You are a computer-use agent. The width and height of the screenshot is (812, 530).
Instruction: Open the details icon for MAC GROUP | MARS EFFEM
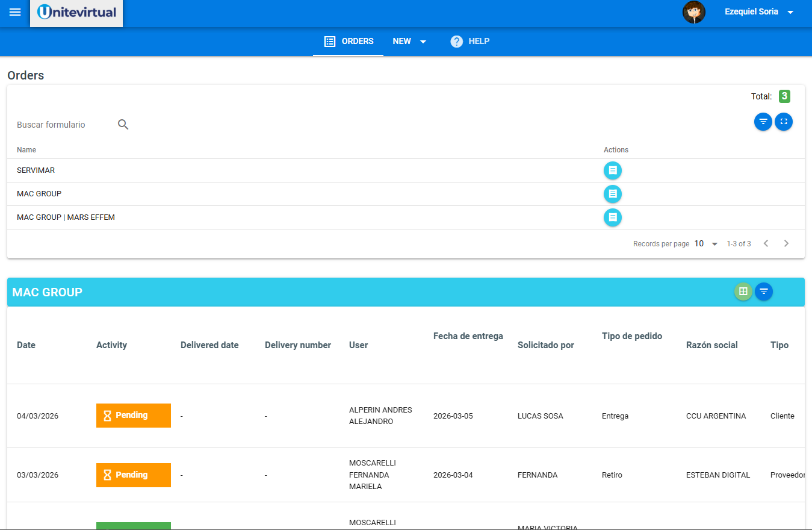tap(612, 217)
